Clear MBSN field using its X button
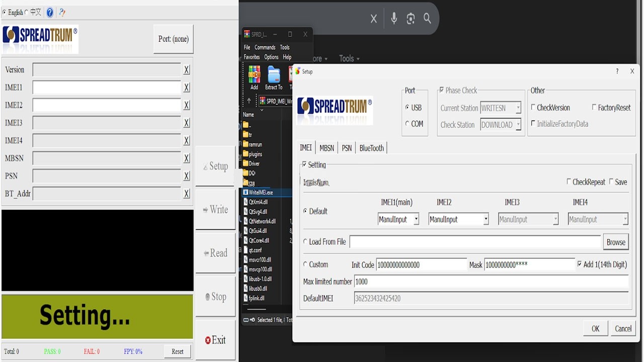The height and width of the screenshot is (362, 644). click(x=187, y=158)
